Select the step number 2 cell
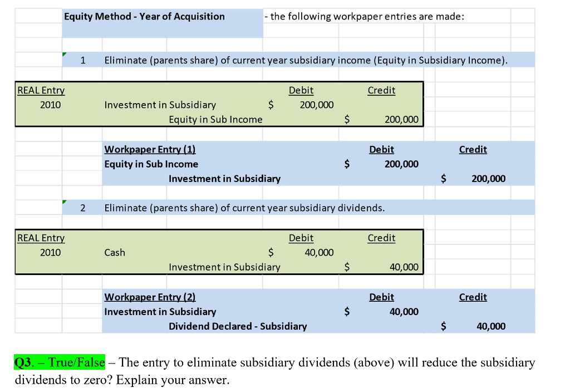The height and width of the screenshot is (392, 570). click(x=83, y=208)
